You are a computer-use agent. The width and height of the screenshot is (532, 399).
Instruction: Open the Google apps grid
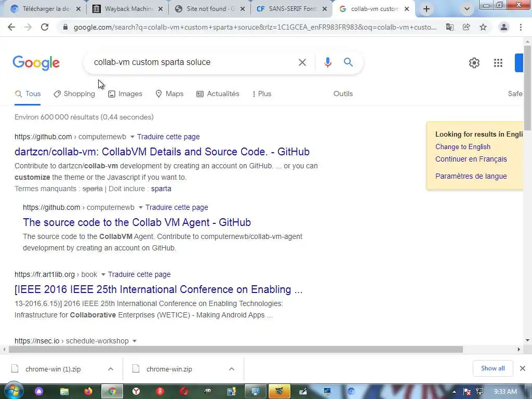pyautogui.click(x=498, y=63)
